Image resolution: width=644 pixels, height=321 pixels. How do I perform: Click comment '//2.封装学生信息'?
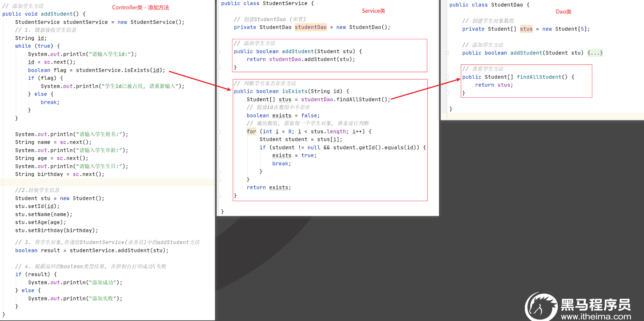38,190
